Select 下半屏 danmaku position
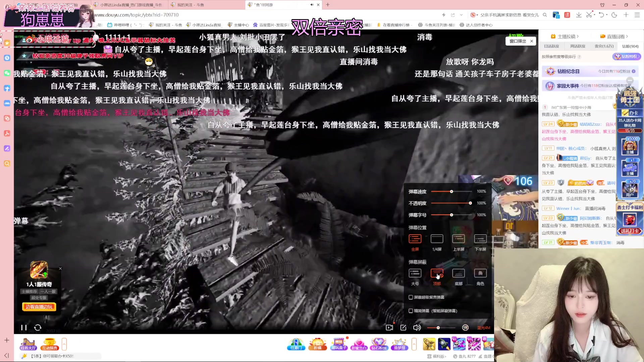 (480, 242)
